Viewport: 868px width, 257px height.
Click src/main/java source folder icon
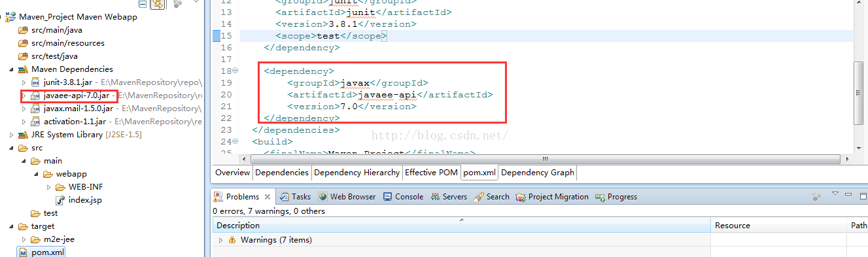[x=24, y=30]
